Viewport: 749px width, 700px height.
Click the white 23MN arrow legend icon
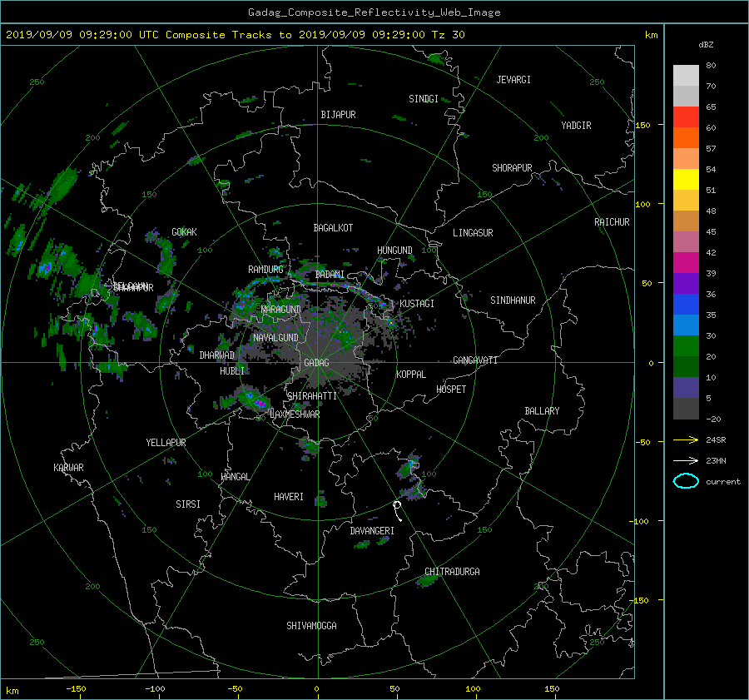click(686, 461)
